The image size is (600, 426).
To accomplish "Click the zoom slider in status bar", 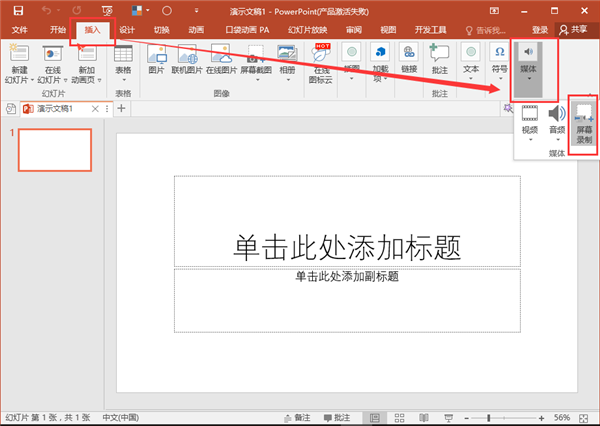I will [x=490, y=417].
